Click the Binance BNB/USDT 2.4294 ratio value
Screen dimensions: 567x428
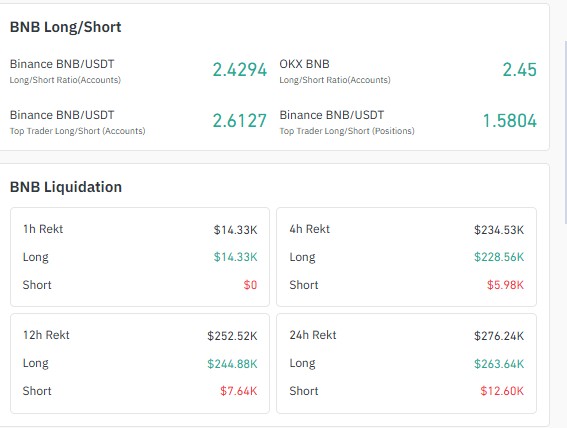239,70
